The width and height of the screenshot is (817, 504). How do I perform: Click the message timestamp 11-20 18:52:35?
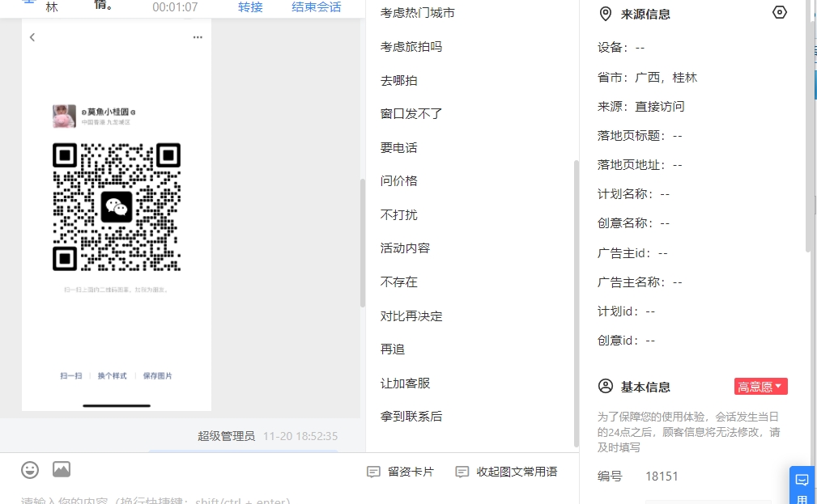click(x=300, y=436)
